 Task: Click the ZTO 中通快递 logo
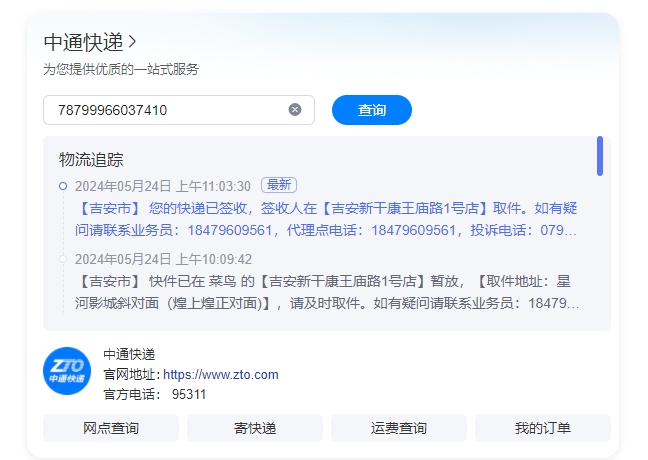(67, 371)
